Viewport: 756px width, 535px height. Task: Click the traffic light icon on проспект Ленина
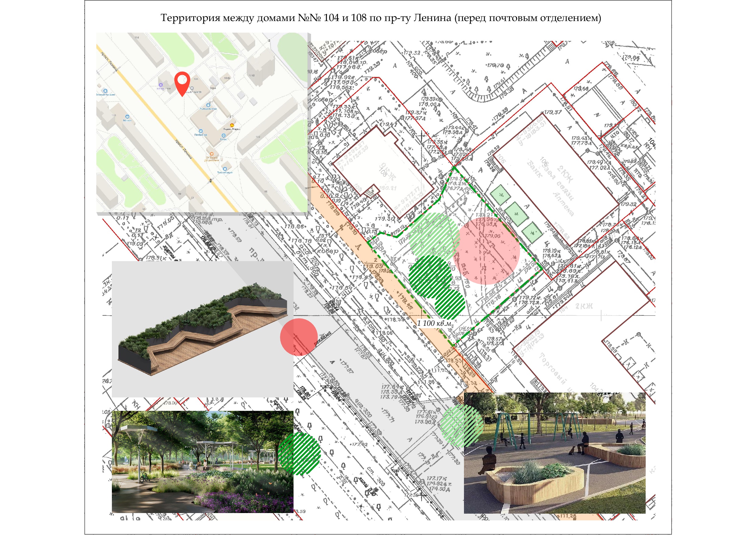[211, 181]
